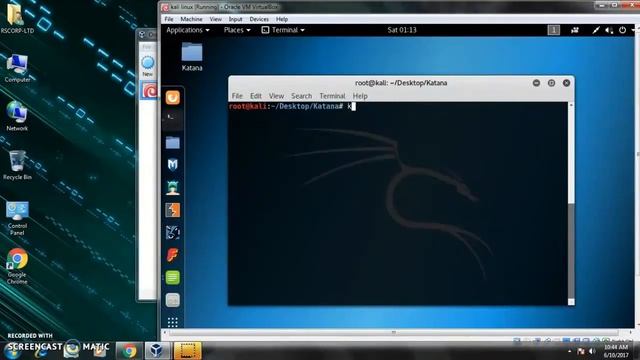Open the Katana folder on Kali desktop
Screen dimensions: 640x360
[192, 57]
